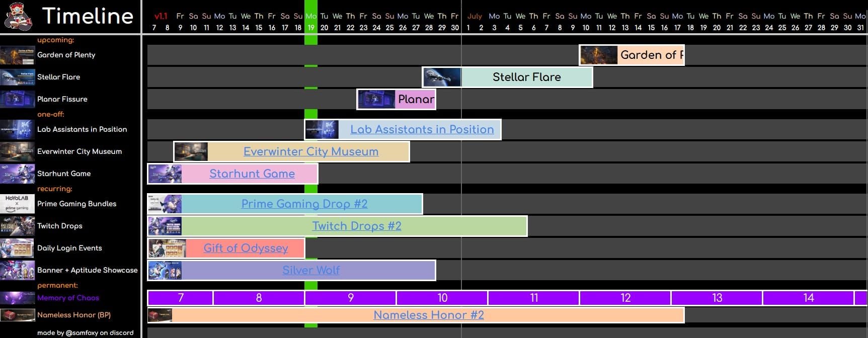
Task: Open the Gift of Odyssey link
Action: (246, 248)
